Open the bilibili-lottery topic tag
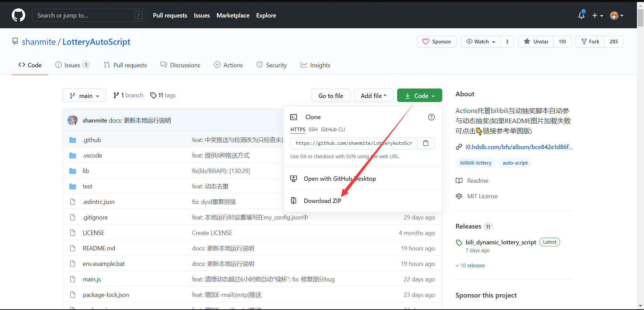This screenshot has width=644, height=310. pos(476,163)
